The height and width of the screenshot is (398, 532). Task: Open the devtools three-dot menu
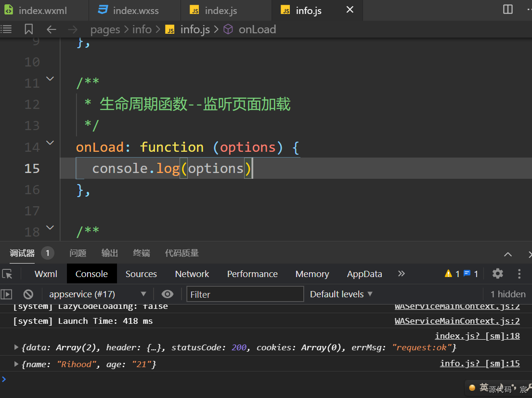point(519,274)
